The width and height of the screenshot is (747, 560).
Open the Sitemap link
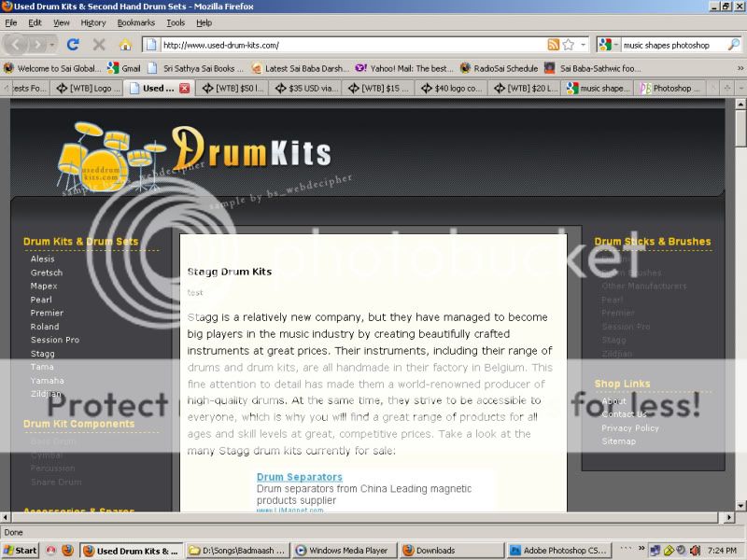pyautogui.click(x=618, y=441)
